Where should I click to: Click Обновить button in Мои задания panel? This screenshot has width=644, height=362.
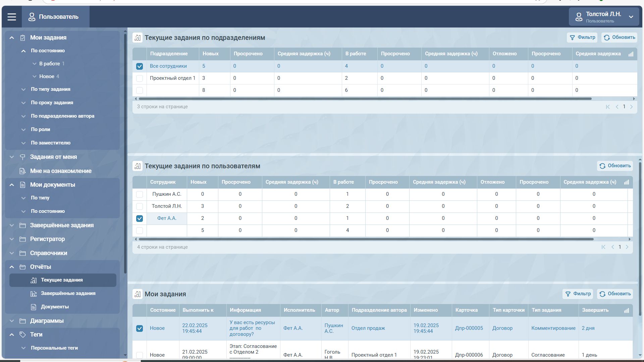[x=615, y=294]
